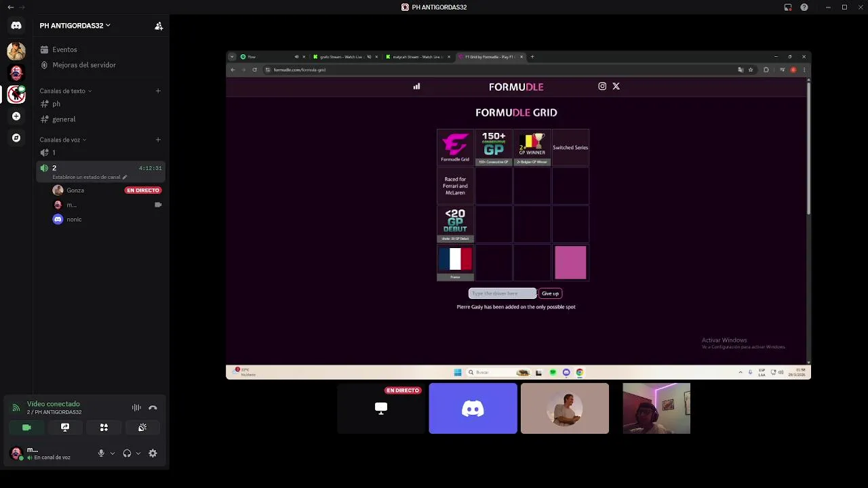Open user settings gear
868x488 pixels.
(x=153, y=453)
